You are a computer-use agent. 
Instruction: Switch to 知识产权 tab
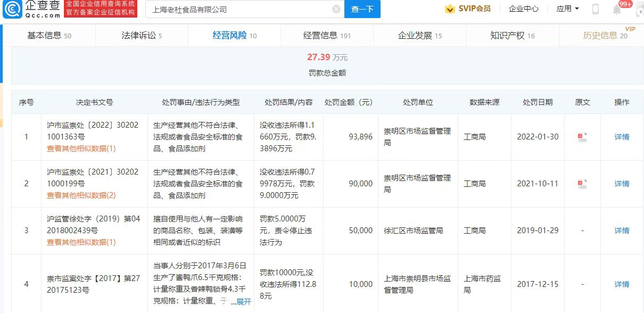513,36
